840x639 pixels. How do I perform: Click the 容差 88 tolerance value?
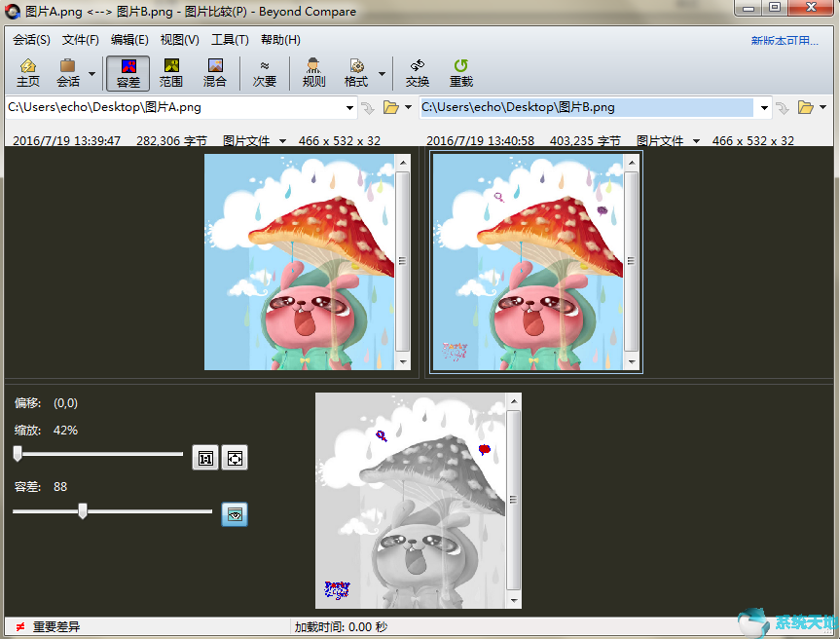[x=60, y=487]
